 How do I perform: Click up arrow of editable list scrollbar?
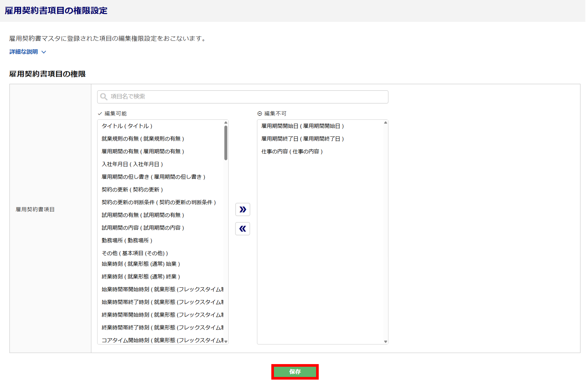point(226,123)
